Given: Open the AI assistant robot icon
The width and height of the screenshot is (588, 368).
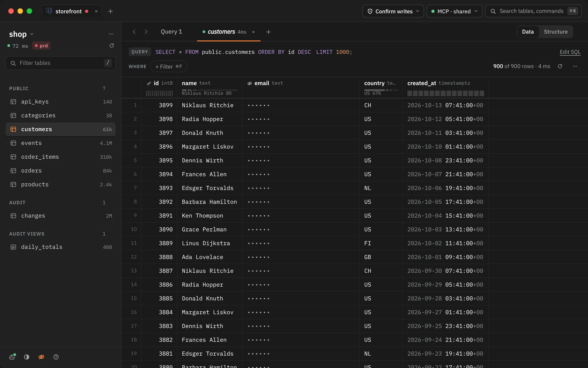Looking at the screenshot, I should point(12,357).
